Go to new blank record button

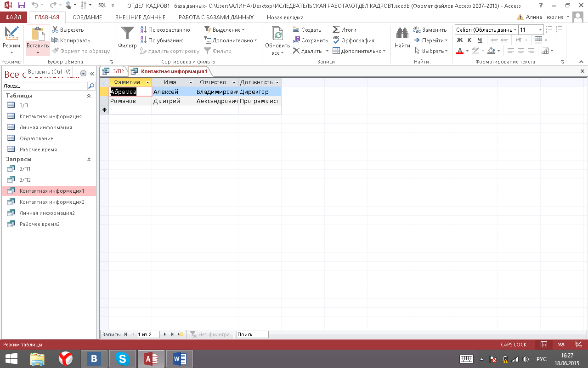[x=181, y=334]
